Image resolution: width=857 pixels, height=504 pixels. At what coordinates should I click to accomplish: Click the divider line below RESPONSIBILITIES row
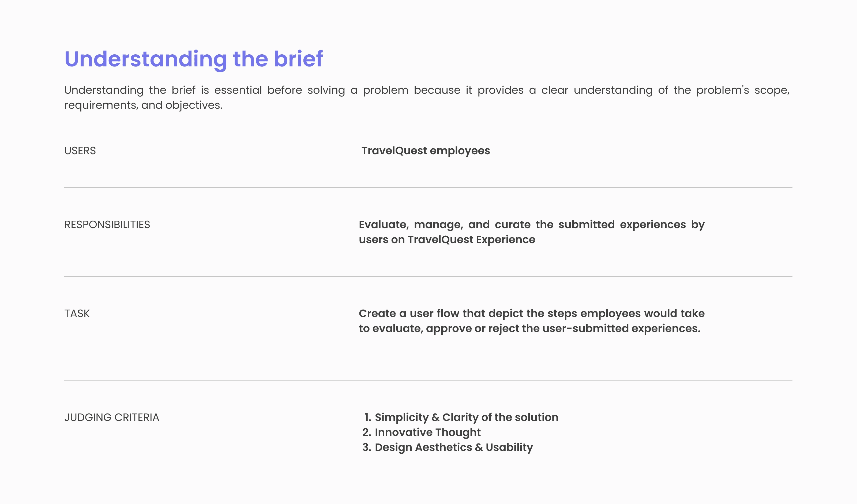(x=428, y=276)
